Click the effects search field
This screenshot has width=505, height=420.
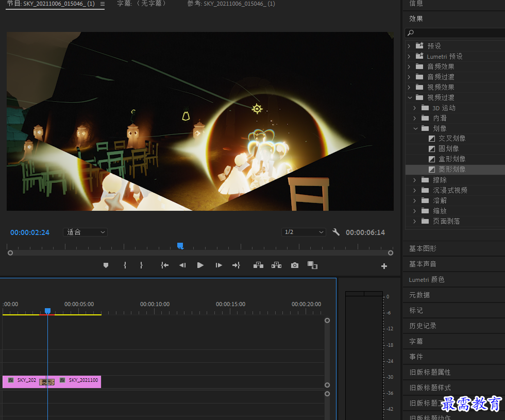click(x=454, y=32)
